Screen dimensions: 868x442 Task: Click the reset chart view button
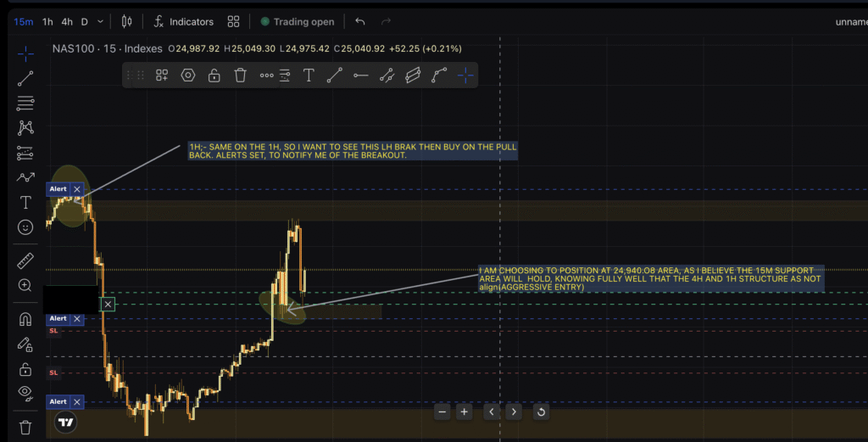(541, 412)
